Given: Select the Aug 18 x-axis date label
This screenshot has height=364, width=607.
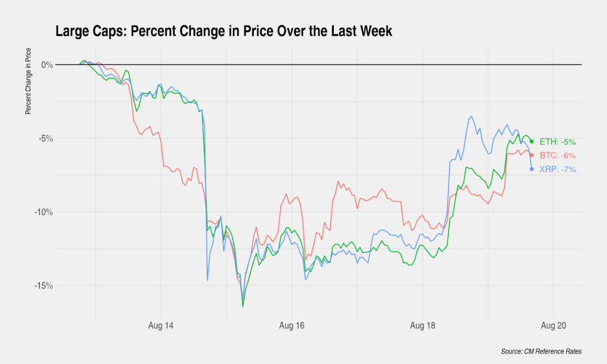Looking at the screenshot, I should pos(422,326).
